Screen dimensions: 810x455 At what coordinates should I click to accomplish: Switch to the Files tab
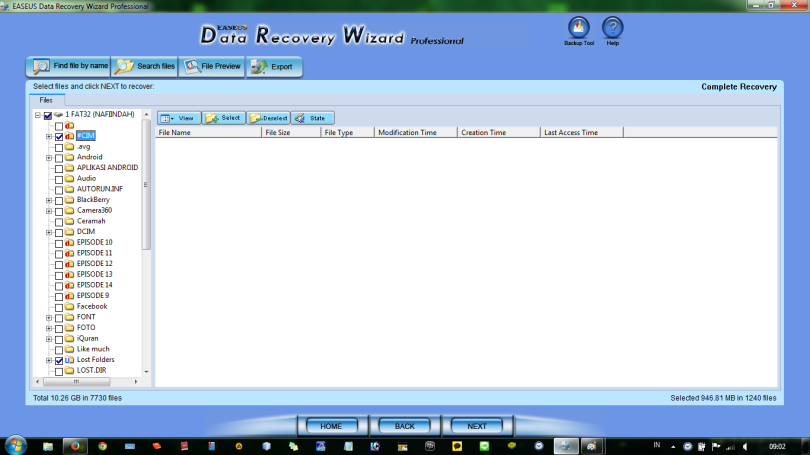coord(46,100)
